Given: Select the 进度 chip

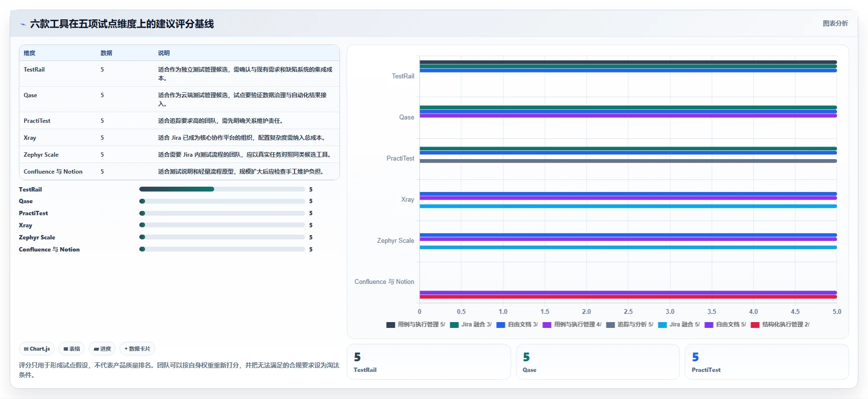Looking at the screenshot, I should tap(102, 349).
